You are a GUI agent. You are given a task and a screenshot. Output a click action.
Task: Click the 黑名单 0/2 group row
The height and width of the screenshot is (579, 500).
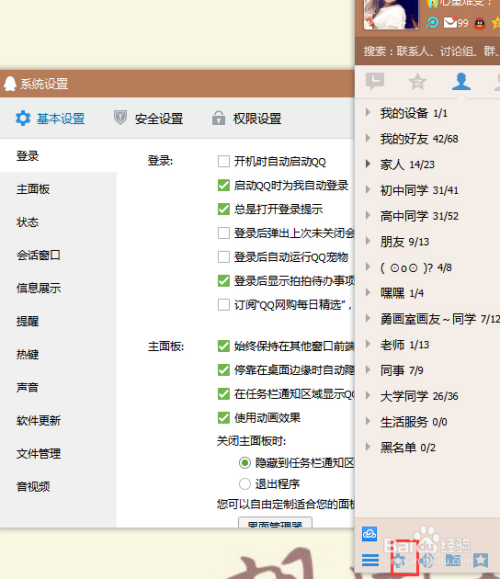click(427, 448)
